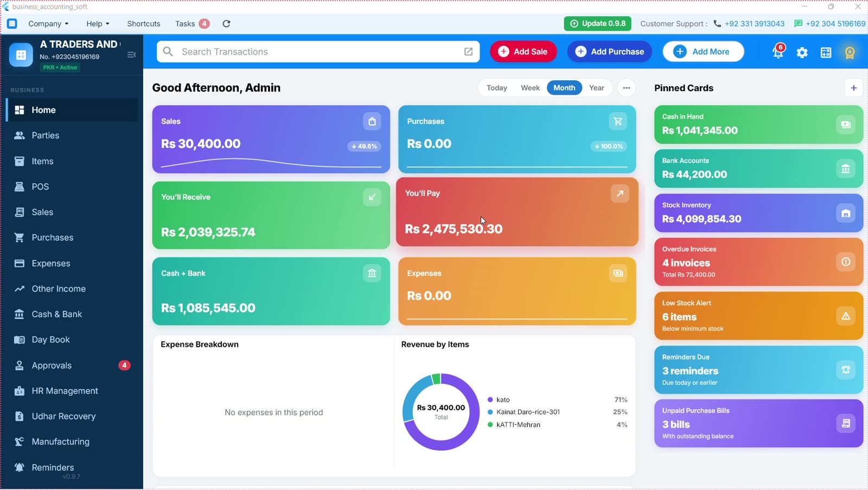Click the Low Stock Alert warning icon
Viewport: 868px width, 490px height.
click(846, 316)
